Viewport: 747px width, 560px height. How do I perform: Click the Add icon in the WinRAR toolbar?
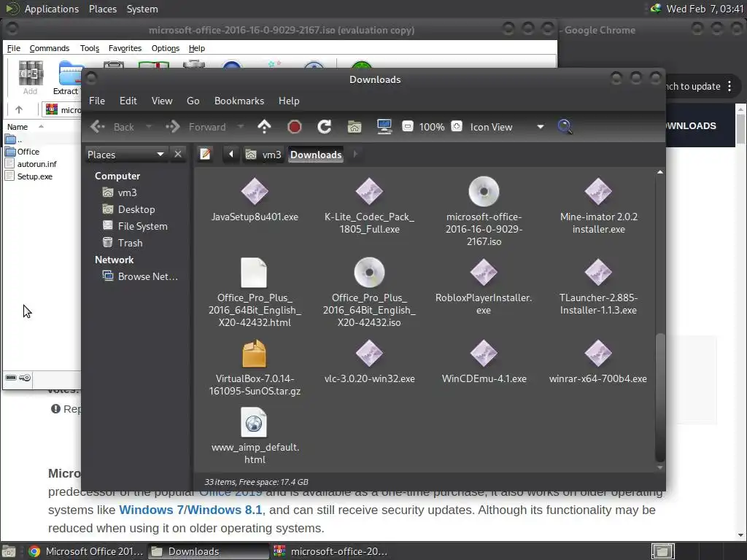[31, 77]
